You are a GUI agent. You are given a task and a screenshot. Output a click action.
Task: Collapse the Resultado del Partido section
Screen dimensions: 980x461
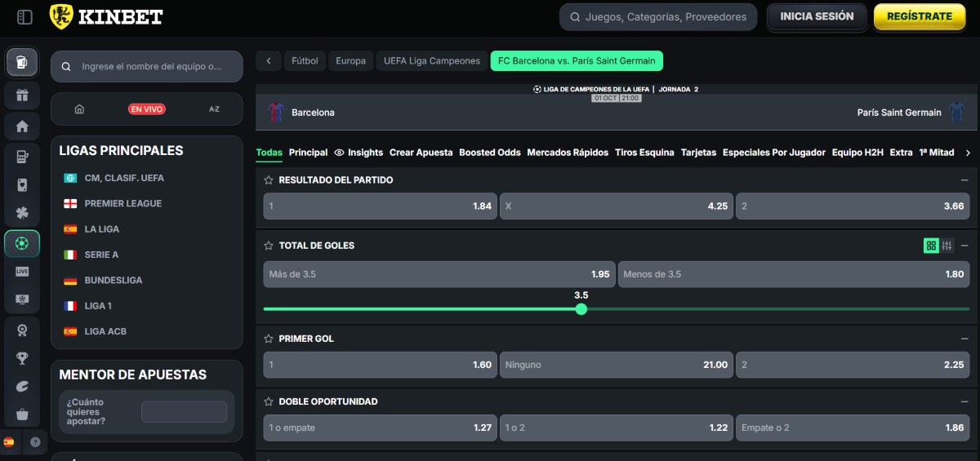(964, 180)
